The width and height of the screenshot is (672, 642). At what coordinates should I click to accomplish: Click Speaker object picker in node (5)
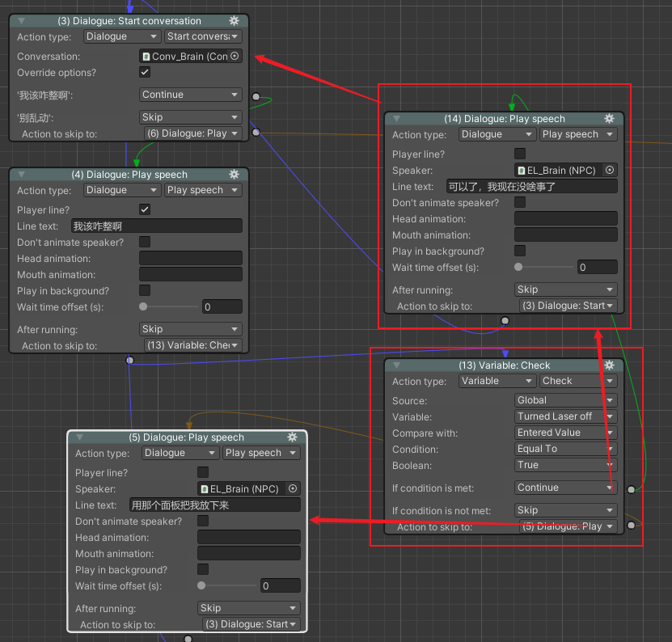click(x=293, y=488)
